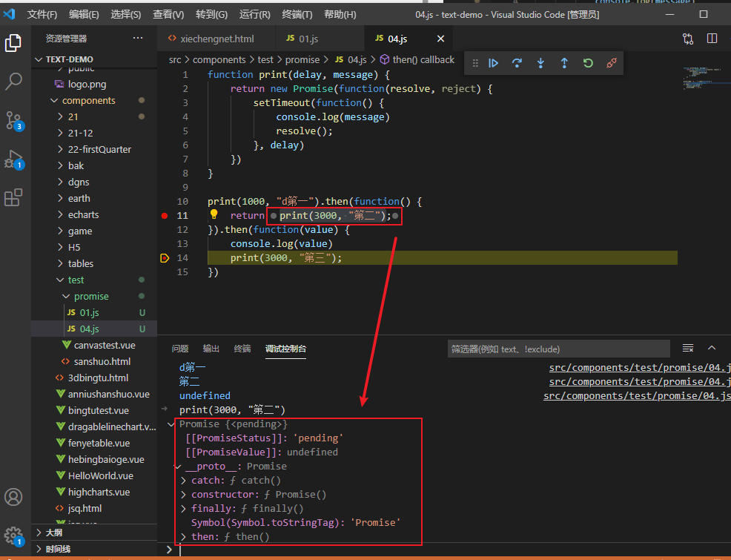
Task: Open Source Control view with badge 3
Action: point(13,120)
